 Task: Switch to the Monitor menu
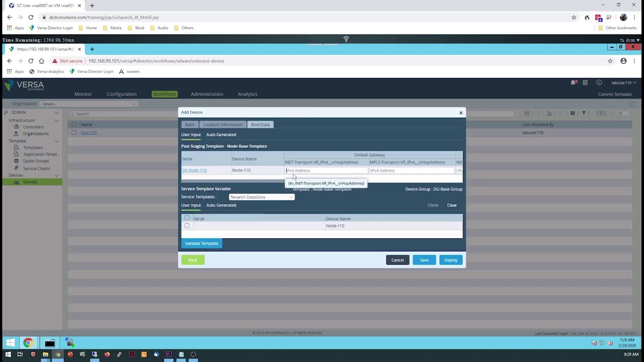coord(83,94)
